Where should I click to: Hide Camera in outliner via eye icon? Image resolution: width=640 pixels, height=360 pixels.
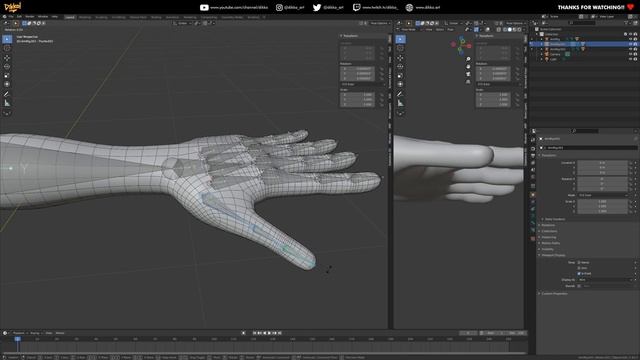tap(630, 54)
